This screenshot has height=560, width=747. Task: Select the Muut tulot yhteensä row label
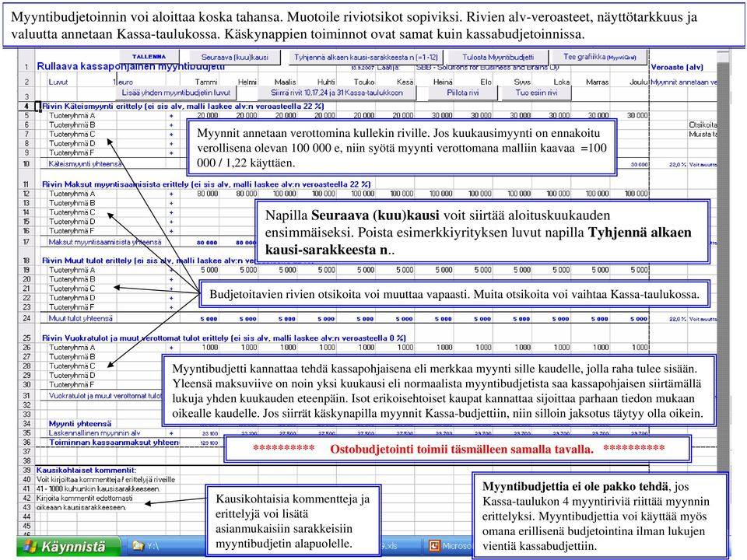(x=80, y=318)
